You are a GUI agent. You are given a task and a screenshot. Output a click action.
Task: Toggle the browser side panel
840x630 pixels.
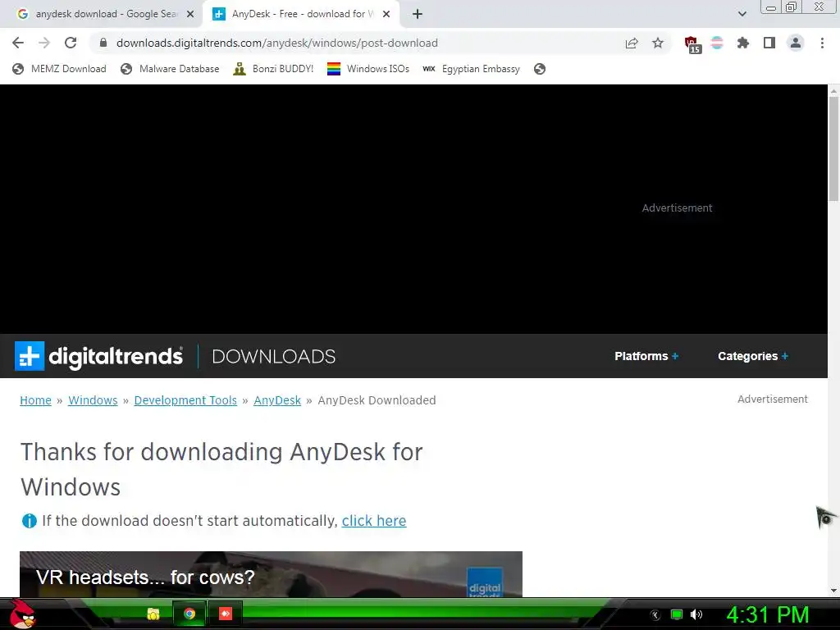point(769,43)
